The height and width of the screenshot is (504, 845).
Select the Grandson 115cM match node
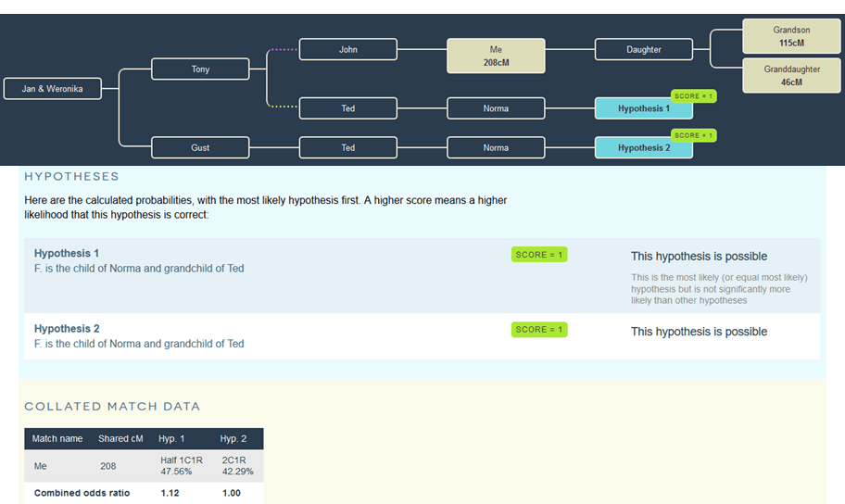coord(790,36)
